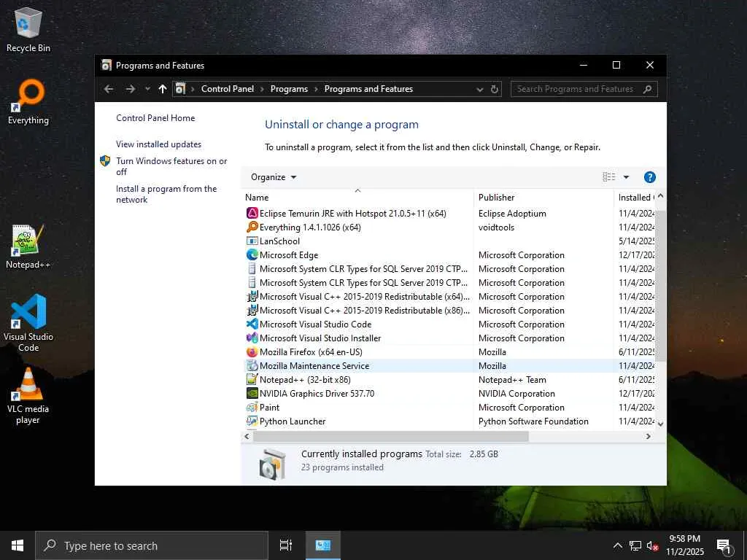Viewport: 747px width, 560px height.
Task: Click the horizontal scrollbar thumb
Action: point(391,436)
